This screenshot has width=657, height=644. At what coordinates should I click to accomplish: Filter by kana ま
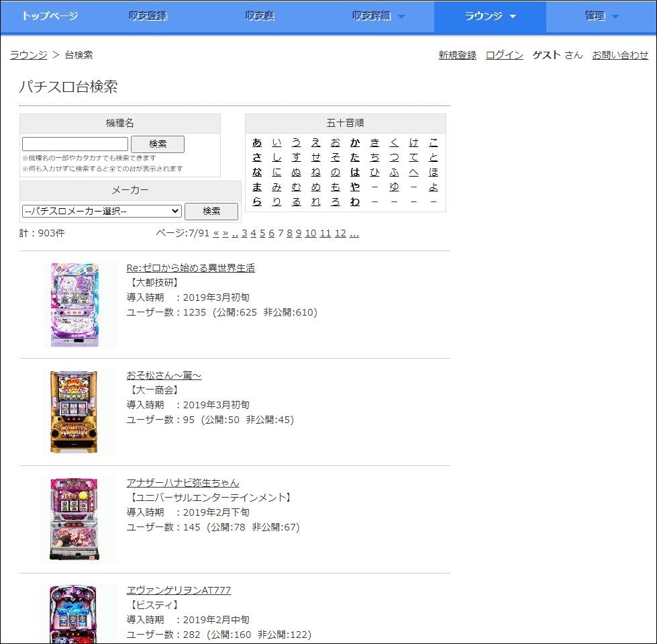click(257, 187)
